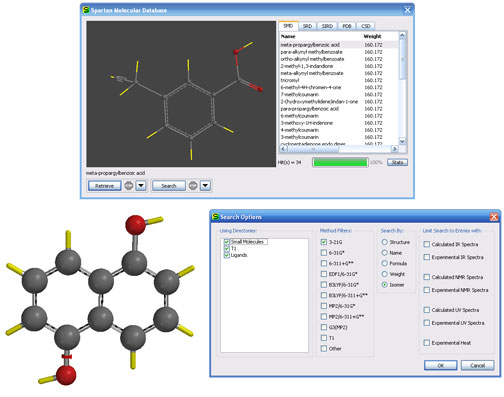Click the round icon beside Retrieve button
This screenshot has height=397, width=504.
(x=129, y=186)
